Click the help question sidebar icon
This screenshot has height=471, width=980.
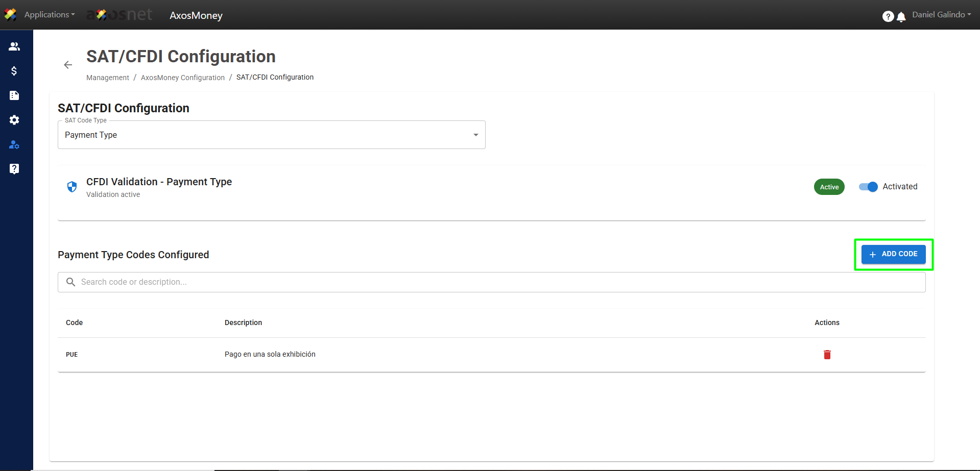coord(14,169)
